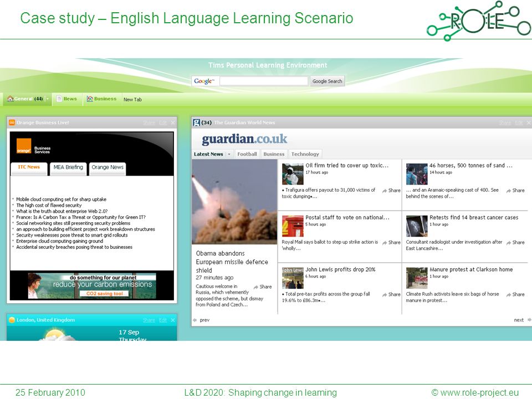Select the Orange News tab
The height and width of the screenshot is (399, 532).
[108, 167]
